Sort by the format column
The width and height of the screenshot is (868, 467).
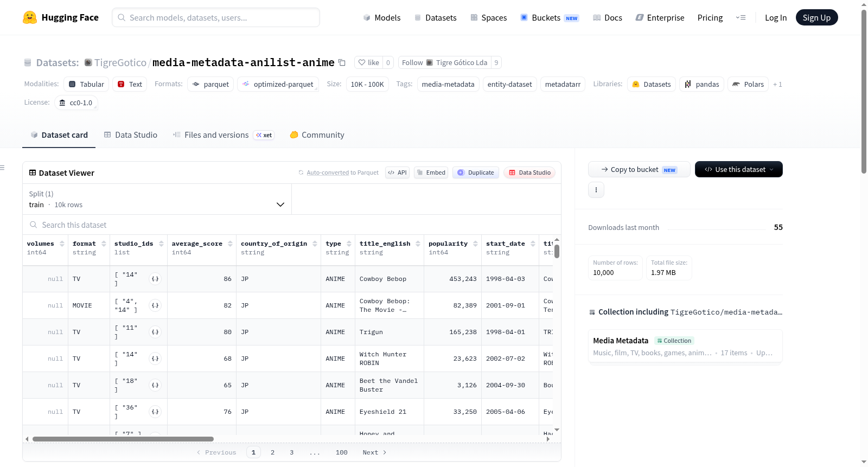104,244
